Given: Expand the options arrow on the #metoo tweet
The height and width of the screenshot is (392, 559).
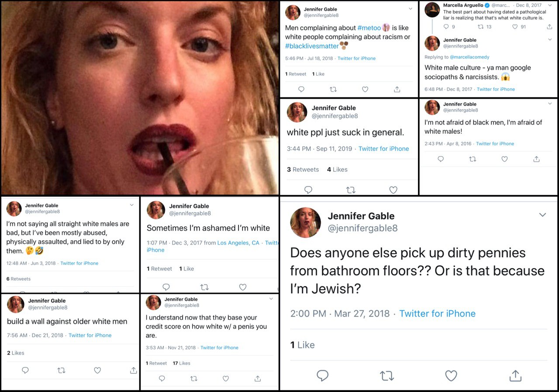Looking at the screenshot, I should 411,9.
